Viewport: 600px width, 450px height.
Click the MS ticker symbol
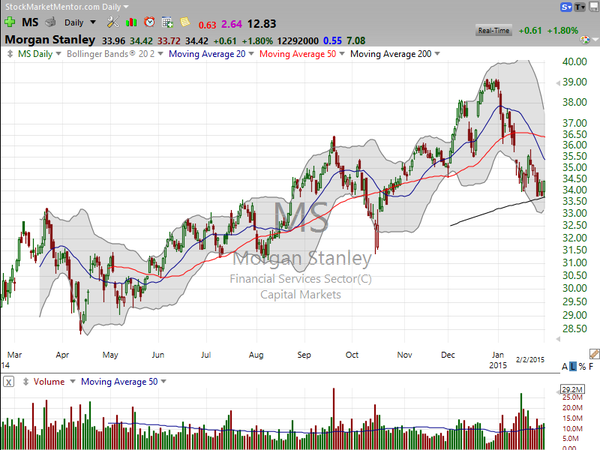[x=30, y=22]
